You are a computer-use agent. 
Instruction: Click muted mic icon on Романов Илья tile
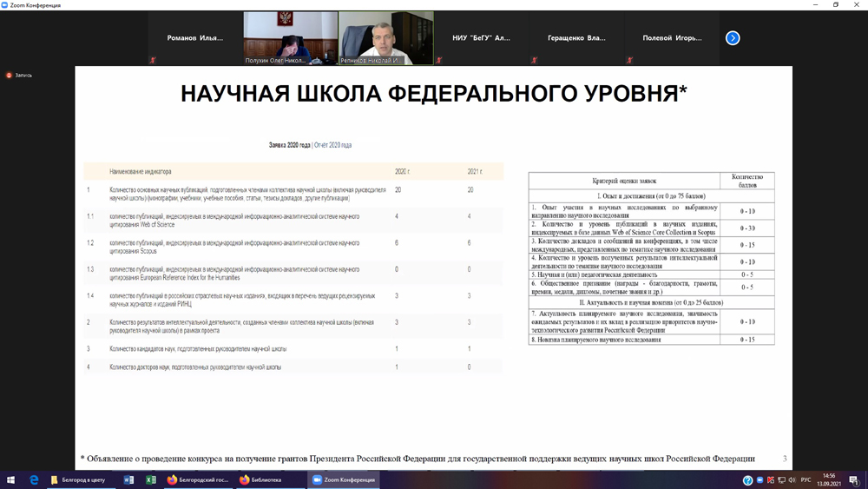[153, 61]
